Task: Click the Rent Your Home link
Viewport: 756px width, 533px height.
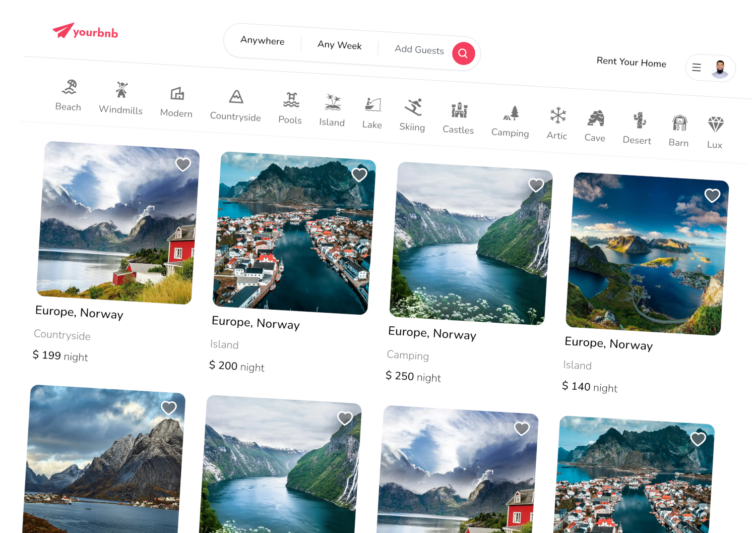Action: [632, 62]
